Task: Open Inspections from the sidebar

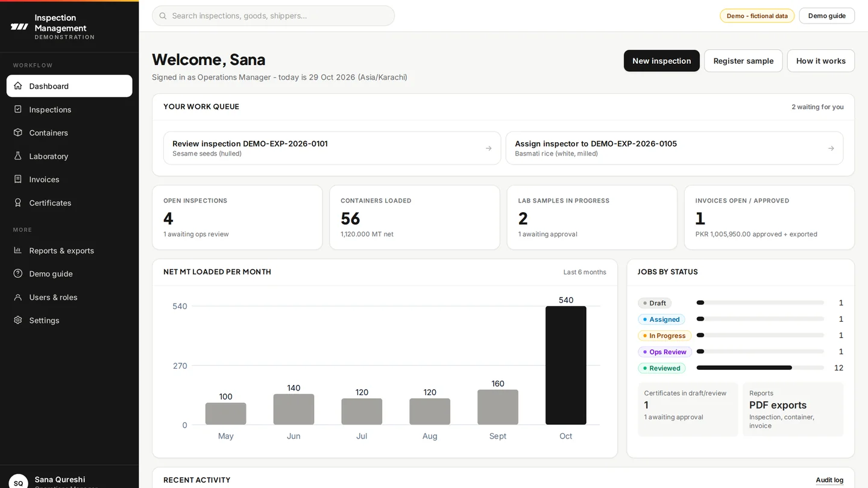Action: point(69,110)
